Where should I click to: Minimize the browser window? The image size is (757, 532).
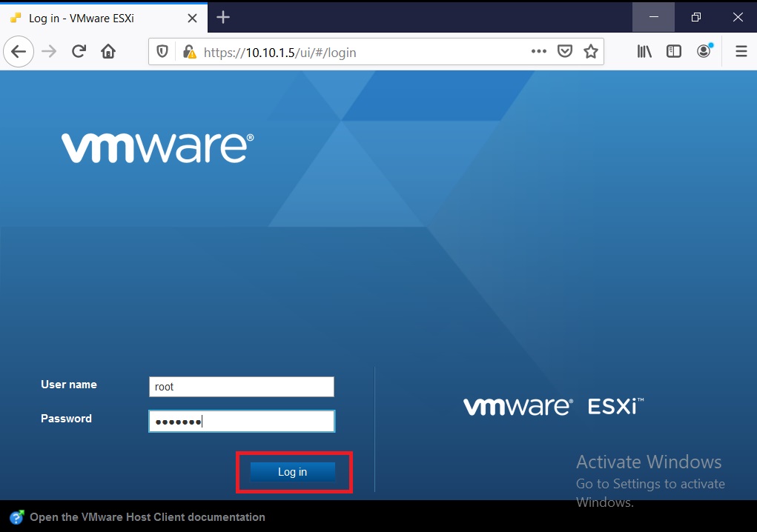click(x=654, y=17)
